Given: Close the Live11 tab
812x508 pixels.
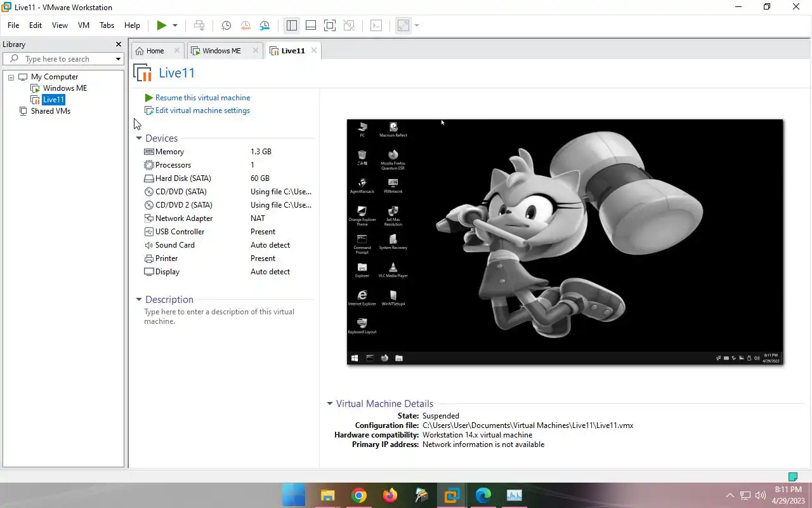Looking at the screenshot, I should coord(314,50).
